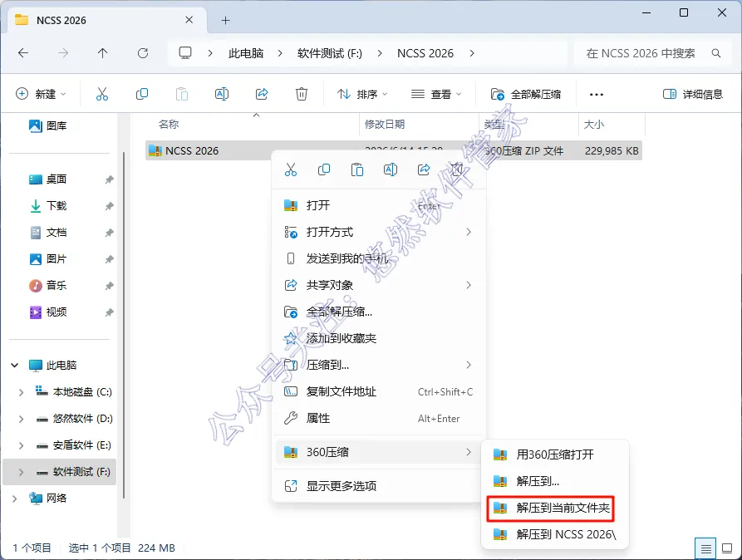The height and width of the screenshot is (560, 742).
Task: Click the 全部解压缩 toolbar button
Action: click(x=526, y=94)
